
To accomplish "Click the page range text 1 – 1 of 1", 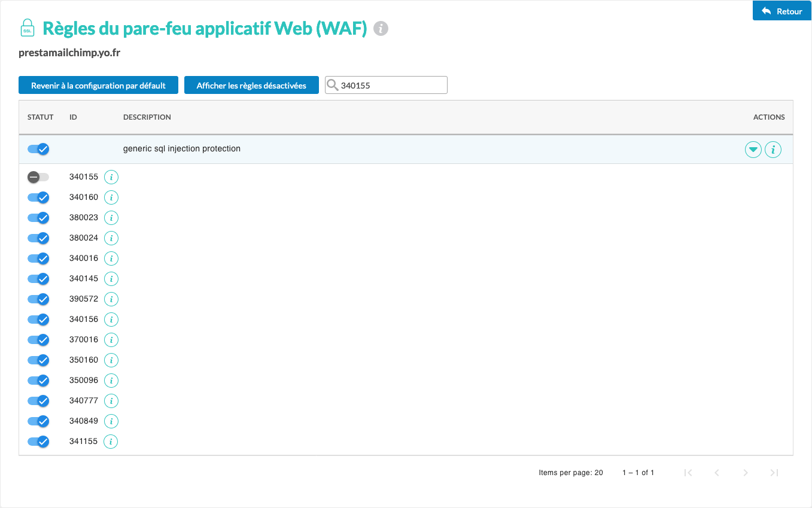I will (x=638, y=473).
